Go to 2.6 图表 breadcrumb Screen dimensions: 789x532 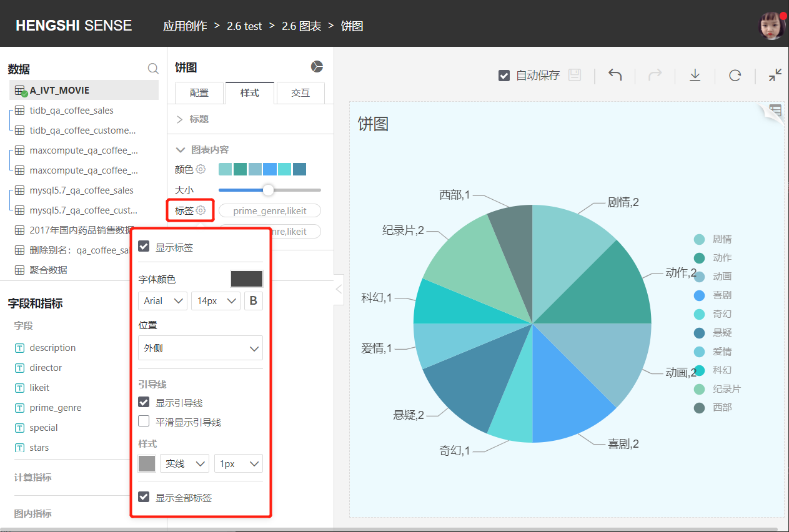302,26
